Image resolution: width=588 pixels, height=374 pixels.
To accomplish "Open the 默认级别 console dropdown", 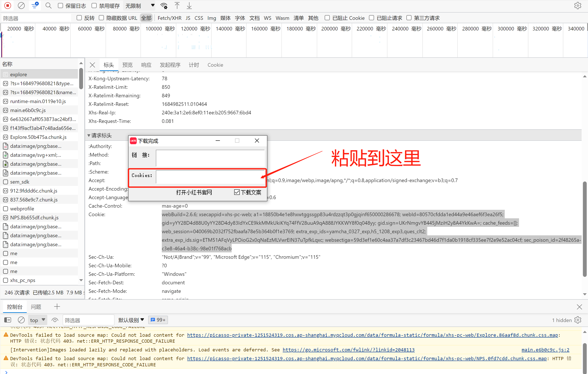I will pos(131,319).
